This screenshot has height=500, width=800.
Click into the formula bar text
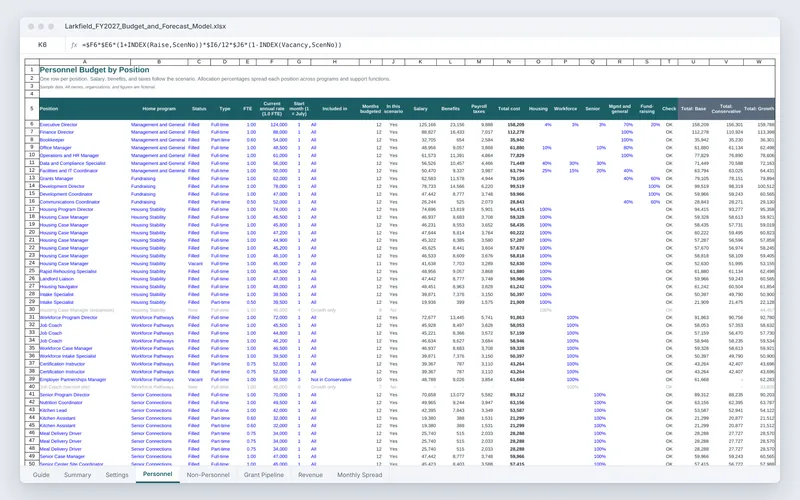coord(211,45)
